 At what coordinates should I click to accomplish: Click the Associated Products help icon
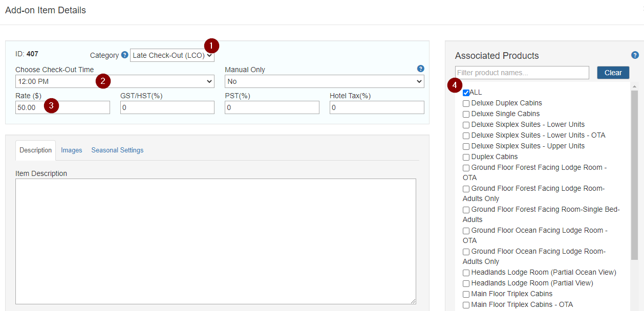(635, 55)
